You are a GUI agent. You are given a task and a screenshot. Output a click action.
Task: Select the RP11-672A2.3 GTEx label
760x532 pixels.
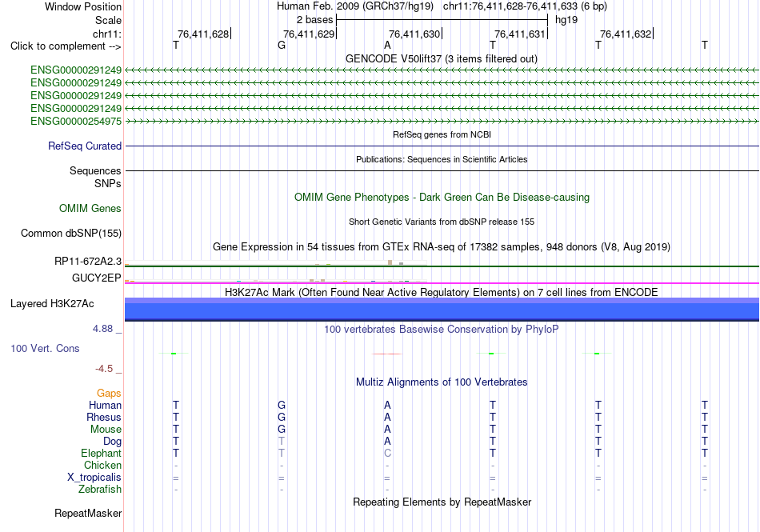pyautogui.click(x=88, y=261)
